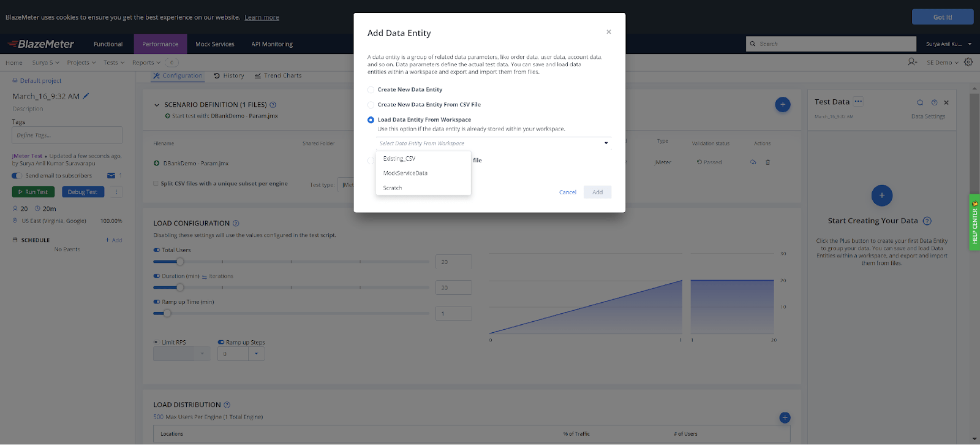The width and height of the screenshot is (980, 445).
Task: Click the blue plus button in Scenario Definition
Action: point(782,105)
